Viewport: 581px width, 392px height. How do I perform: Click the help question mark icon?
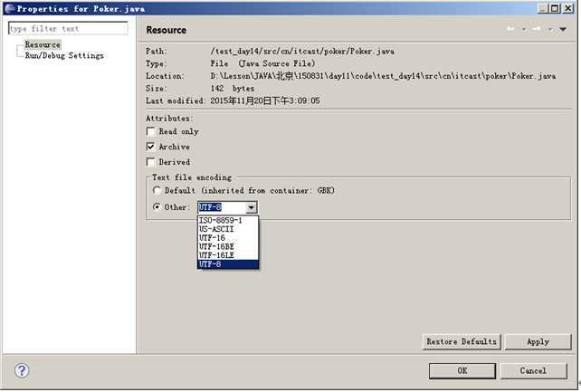22,370
